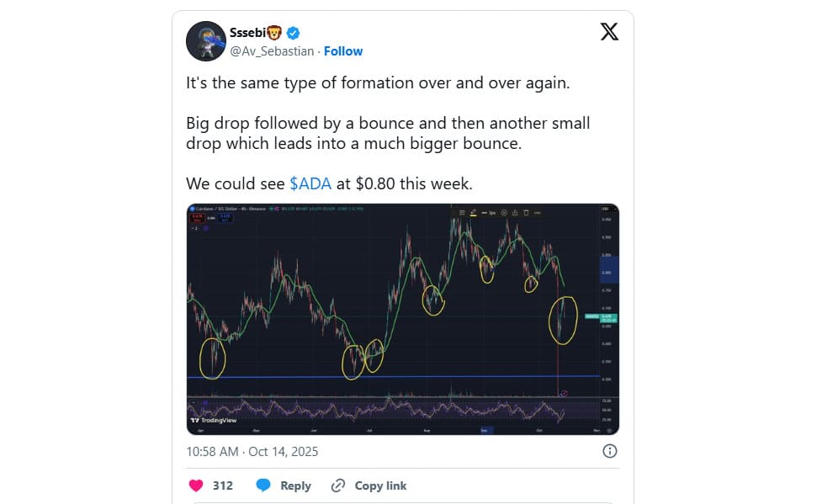822x504 pixels.
Task: Click the trash icon in chart toolbar
Action: pyautogui.click(x=525, y=212)
